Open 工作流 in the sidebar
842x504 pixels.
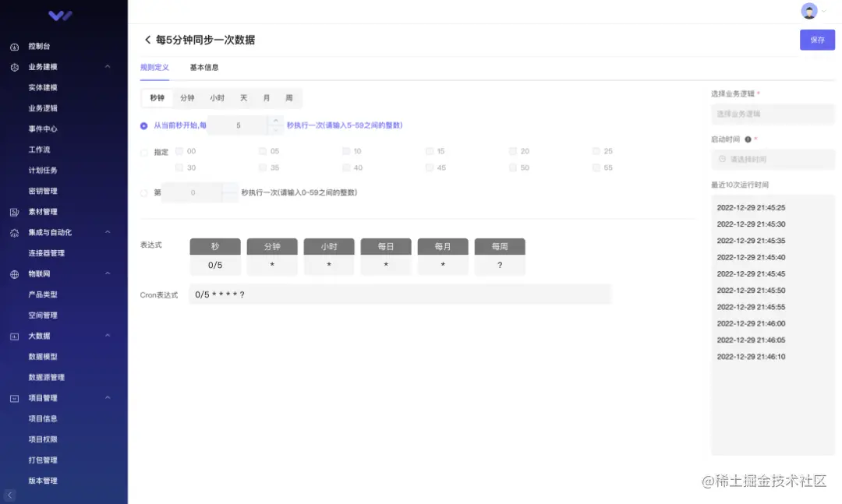point(39,150)
